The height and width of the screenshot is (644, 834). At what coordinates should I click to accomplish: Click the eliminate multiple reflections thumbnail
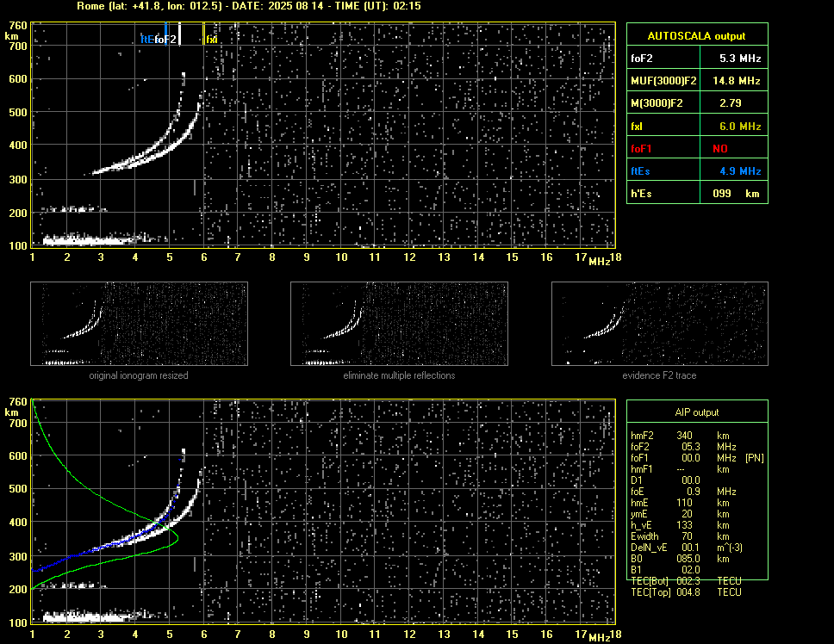[399, 324]
